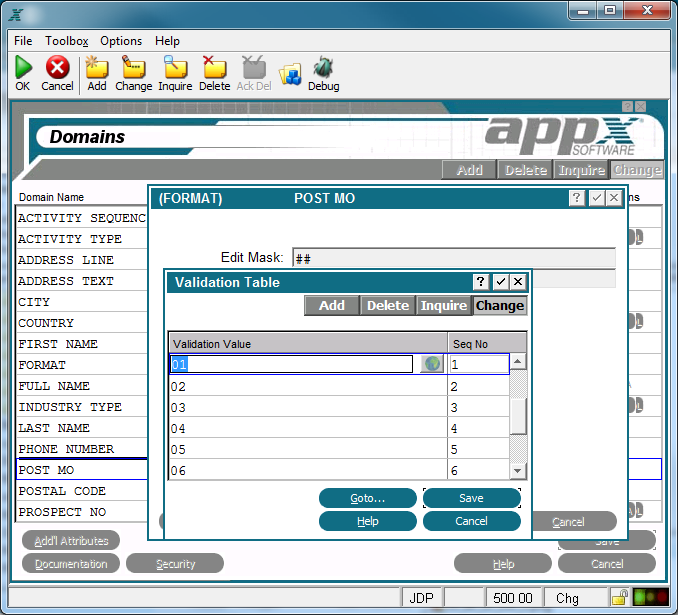Select COUNTRY domain row
678x615 pixels.
point(82,323)
